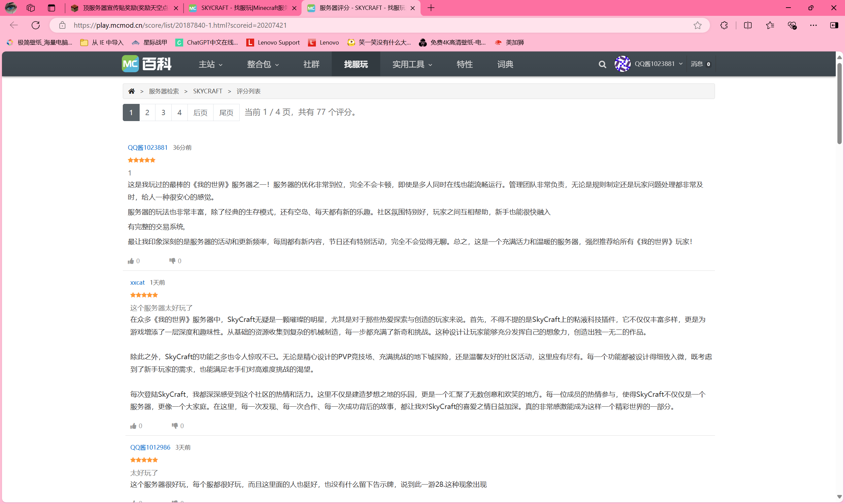Screen dimensions: 845x504
Task: Open the 消息 notifications link
Action: (701, 64)
